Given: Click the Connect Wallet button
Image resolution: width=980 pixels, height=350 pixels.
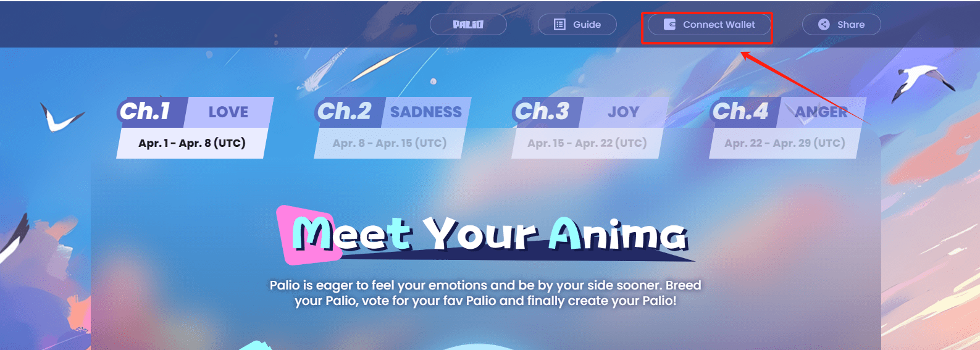Looking at the screenshot, I should (x=710, y=25).
